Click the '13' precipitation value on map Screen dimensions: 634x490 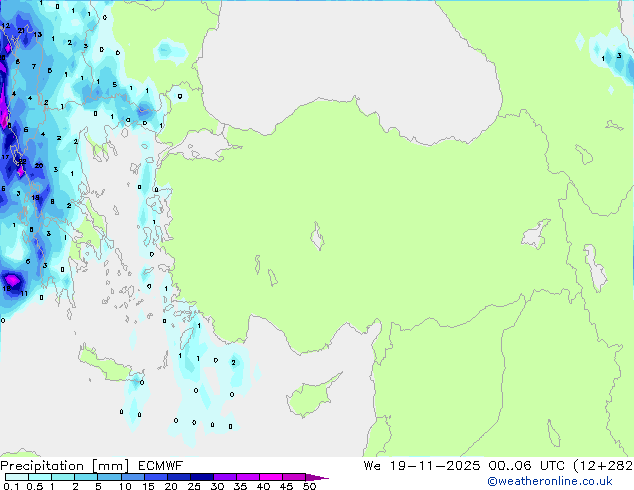(38, 34)
